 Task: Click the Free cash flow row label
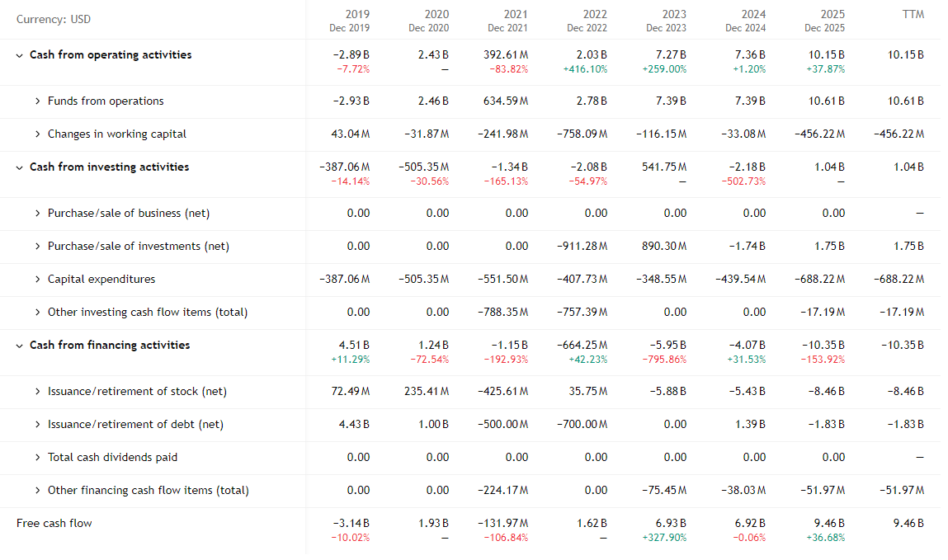point(54,524)
